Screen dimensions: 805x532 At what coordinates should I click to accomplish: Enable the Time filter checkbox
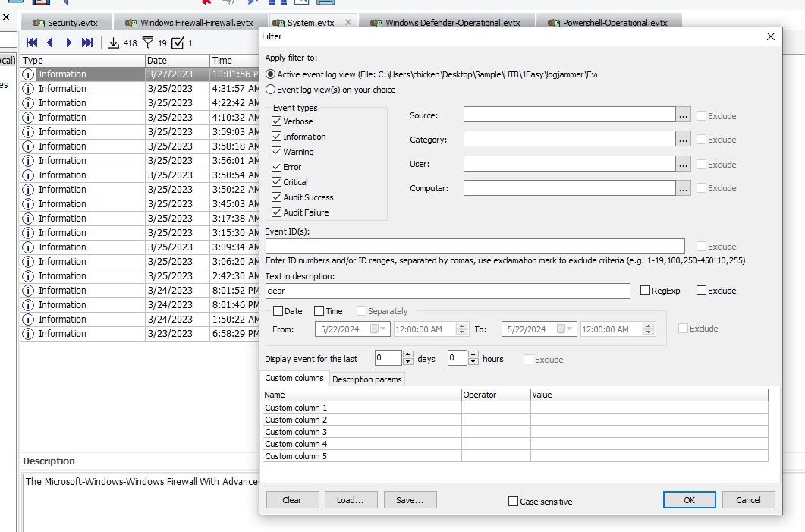319,311
